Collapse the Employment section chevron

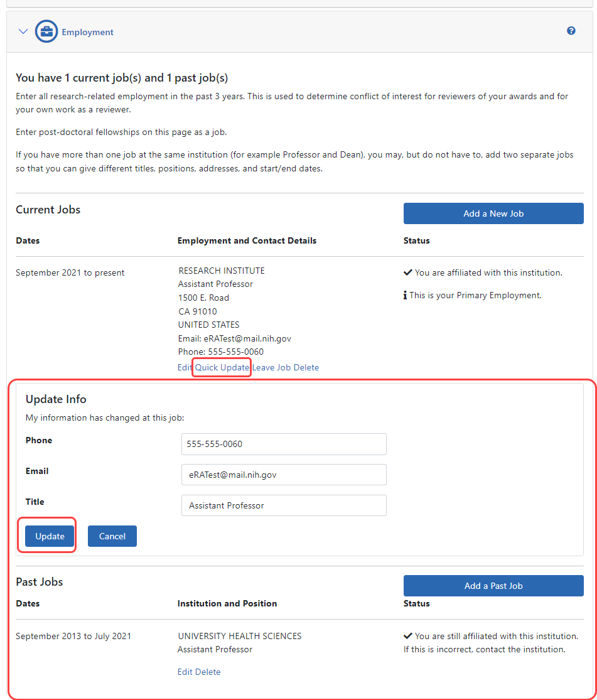click(x=23, y=31)
